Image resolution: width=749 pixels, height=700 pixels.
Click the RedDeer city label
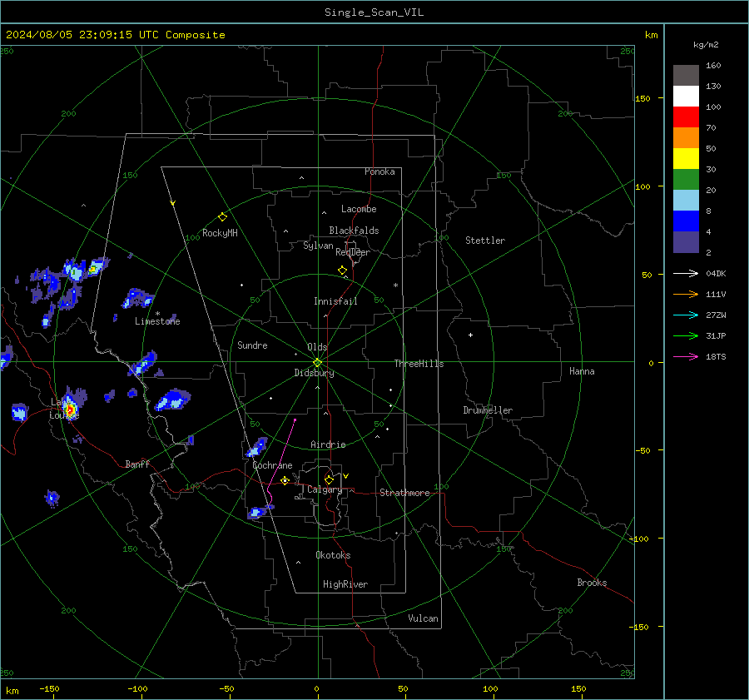click(353, 252)
